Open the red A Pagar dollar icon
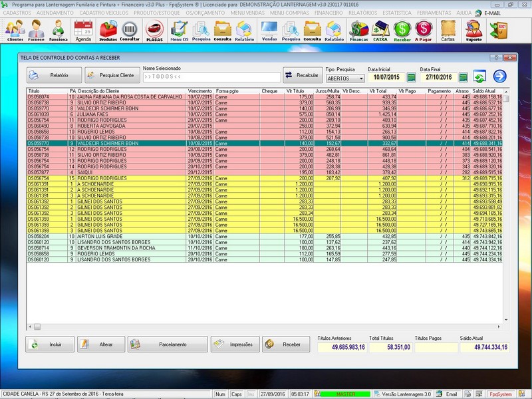The height and width of the screenshot is (399, 532). click(424, 30)
